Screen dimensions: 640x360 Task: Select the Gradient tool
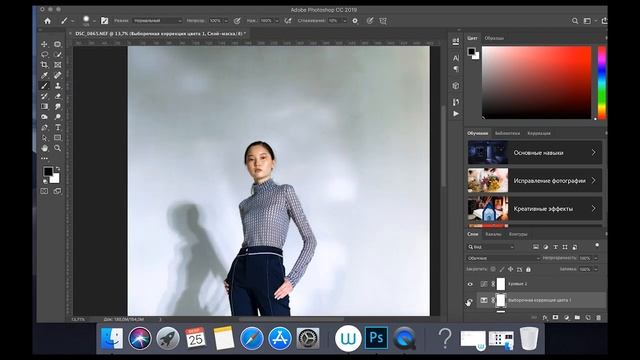[44, 107]
